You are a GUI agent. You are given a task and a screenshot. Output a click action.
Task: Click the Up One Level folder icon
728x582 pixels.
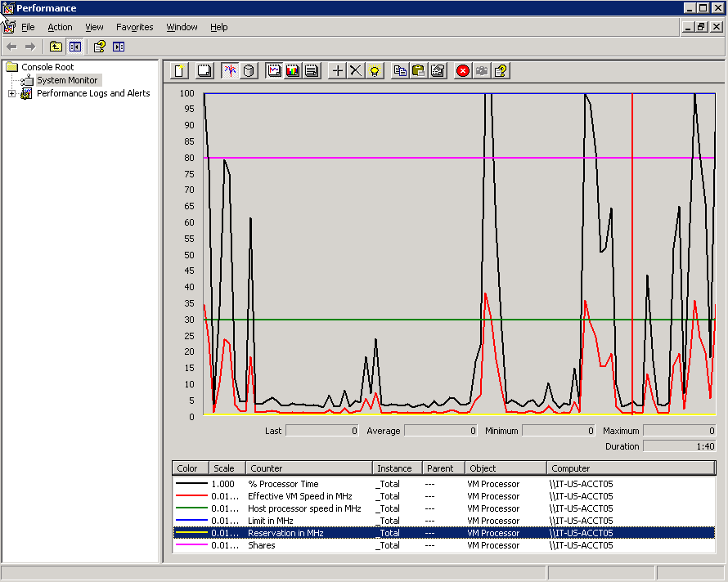pyautogui.click(x=56, y=47)
